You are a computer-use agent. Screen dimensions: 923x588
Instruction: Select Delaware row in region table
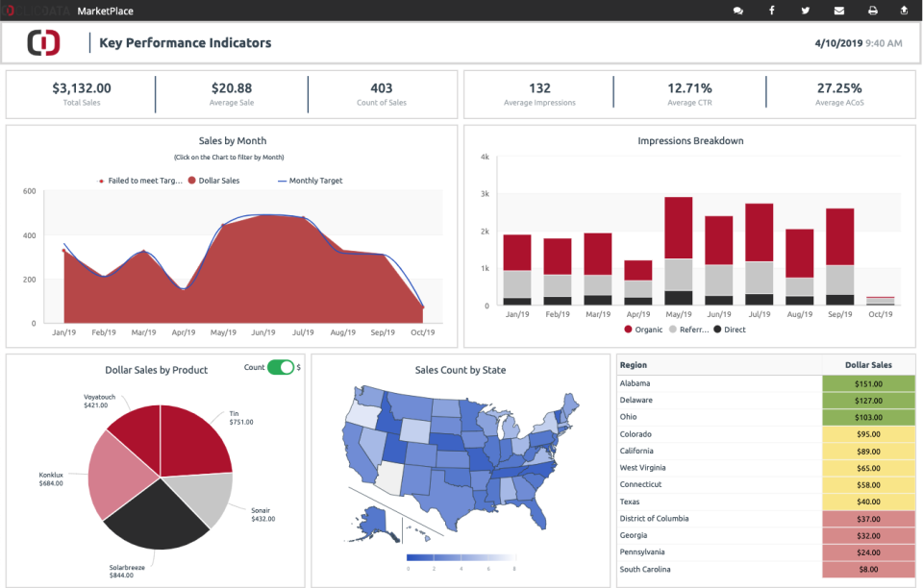pos(766,401)
